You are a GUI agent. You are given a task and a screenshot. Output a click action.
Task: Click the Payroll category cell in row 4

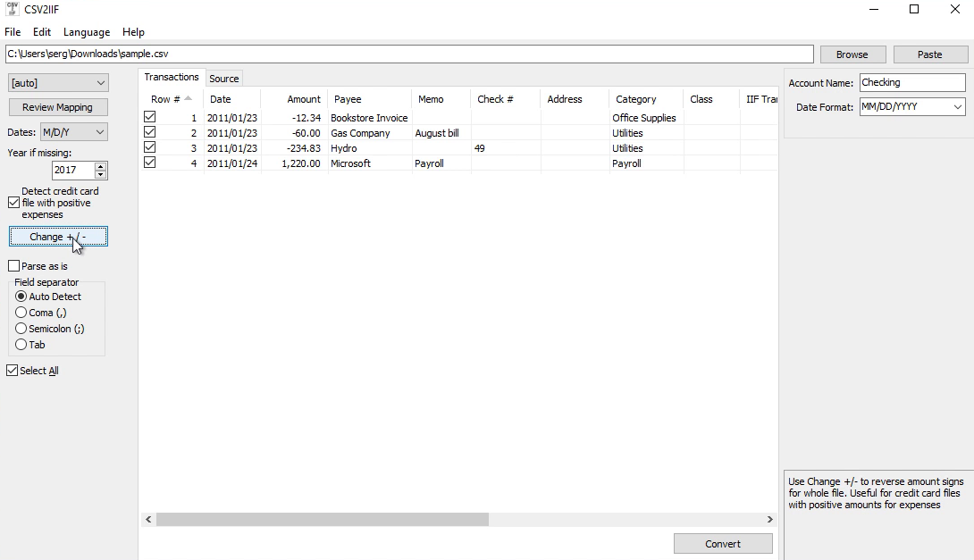click(646, 163)
